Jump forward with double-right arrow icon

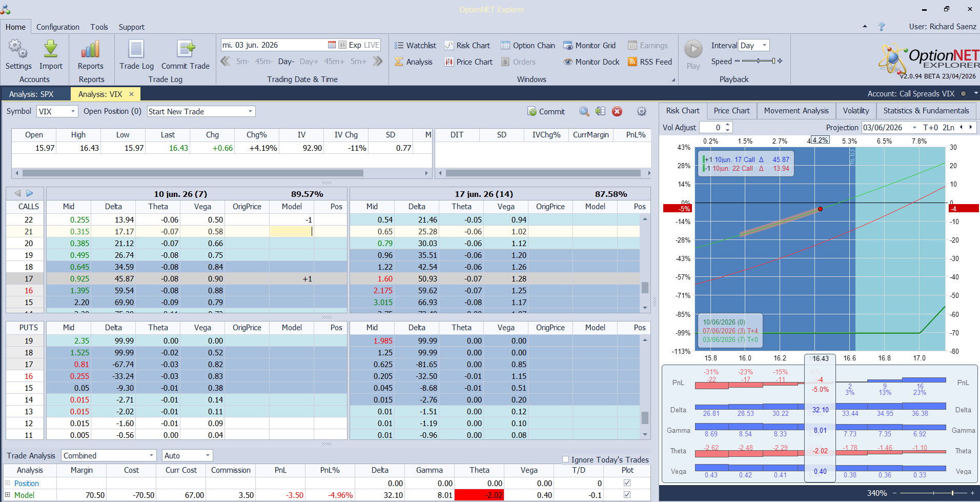[x=378, y=62]
